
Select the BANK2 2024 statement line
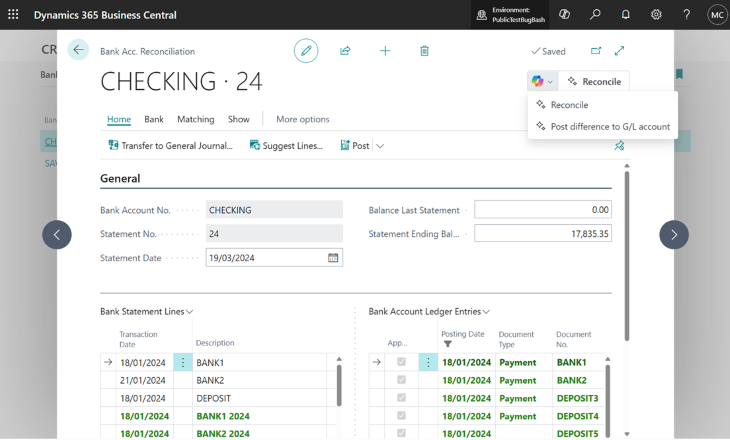[x=223, y=433]
